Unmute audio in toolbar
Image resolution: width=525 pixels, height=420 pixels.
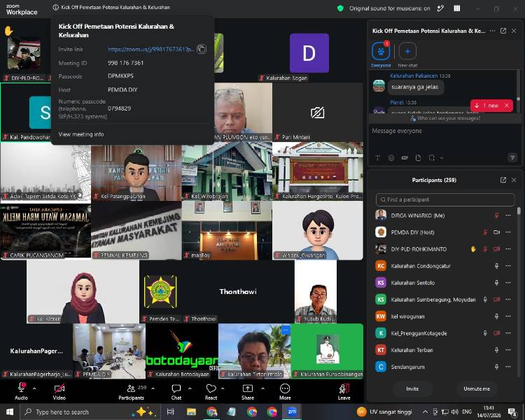(x=21, y=391)
